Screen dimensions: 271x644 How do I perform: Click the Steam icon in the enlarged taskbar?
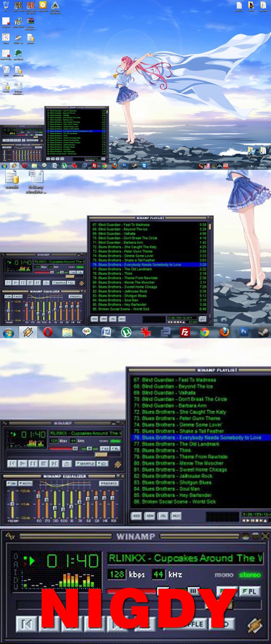pos(263,332)
